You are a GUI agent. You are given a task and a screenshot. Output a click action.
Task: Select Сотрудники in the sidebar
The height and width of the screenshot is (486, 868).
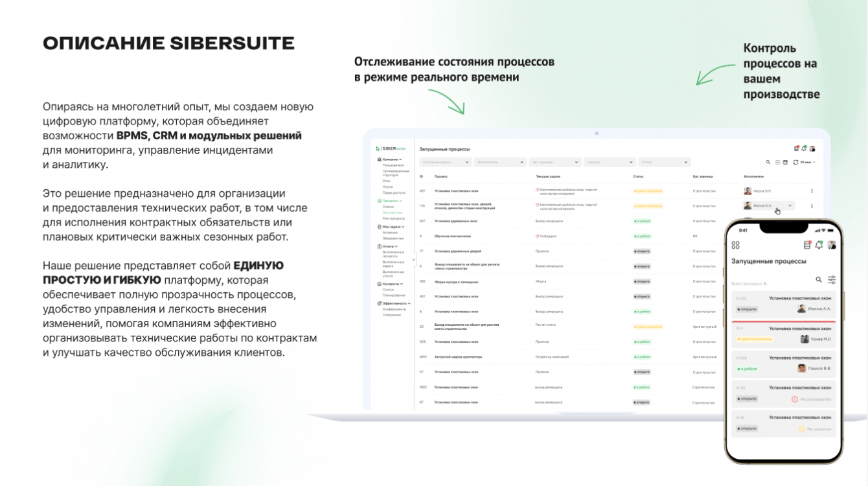click(x=392, y=315)
